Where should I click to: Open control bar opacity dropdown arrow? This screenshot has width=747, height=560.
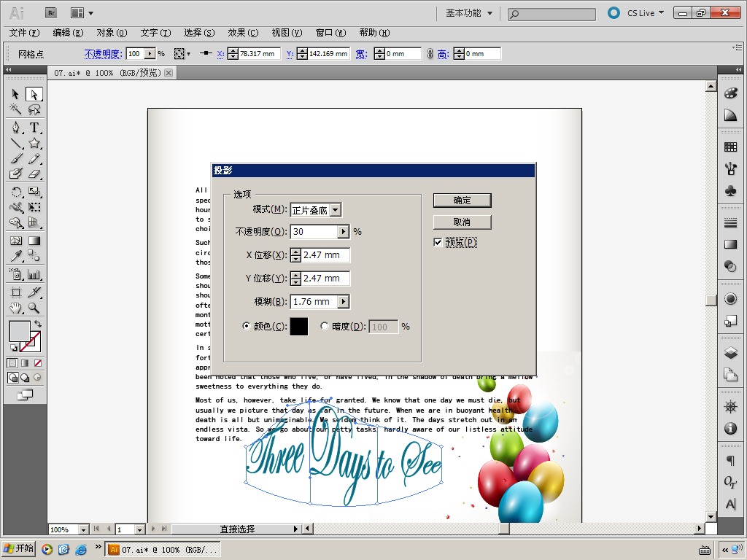(x=150, y=54)
